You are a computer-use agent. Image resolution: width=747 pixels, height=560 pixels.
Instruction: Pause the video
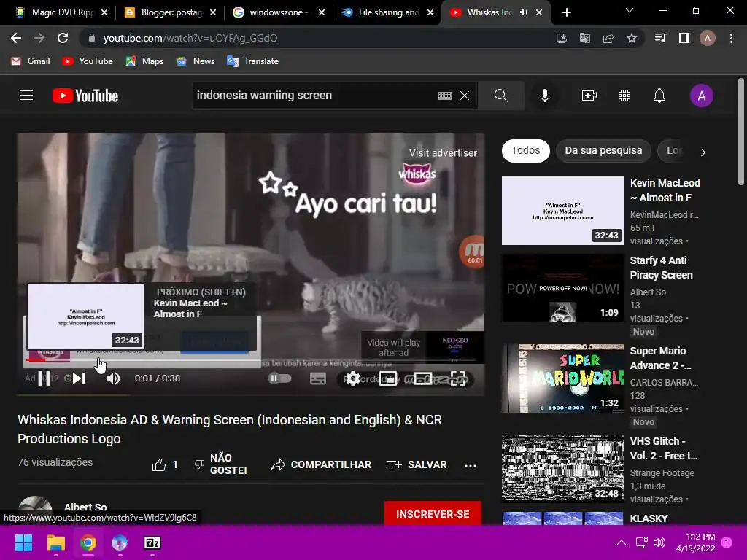click(x=44, y=378)
